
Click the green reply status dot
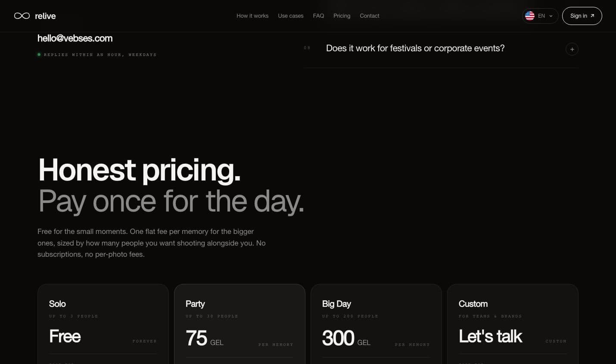[39, 55]
